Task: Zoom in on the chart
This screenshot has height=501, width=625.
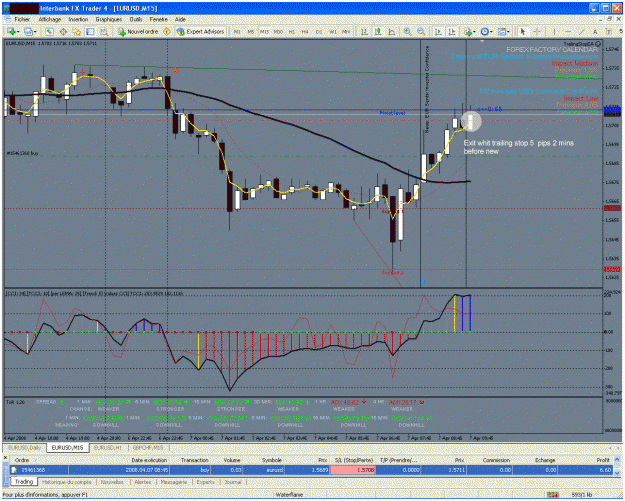Action: (407, 31)
